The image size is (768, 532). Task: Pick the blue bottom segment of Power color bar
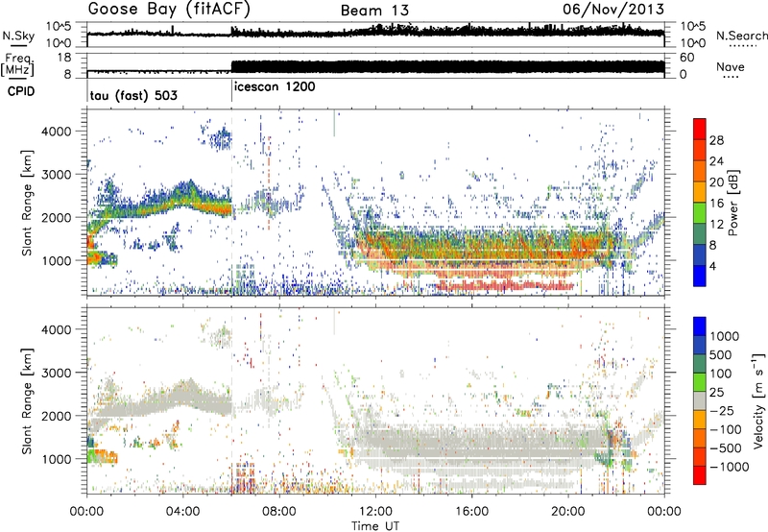click(700, 277)
